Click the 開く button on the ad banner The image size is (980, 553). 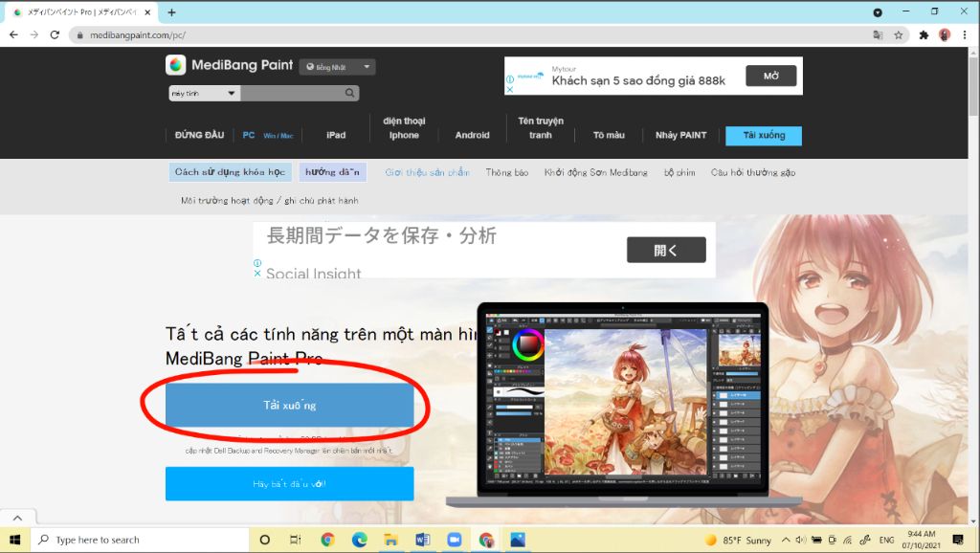tap(666, 250)
